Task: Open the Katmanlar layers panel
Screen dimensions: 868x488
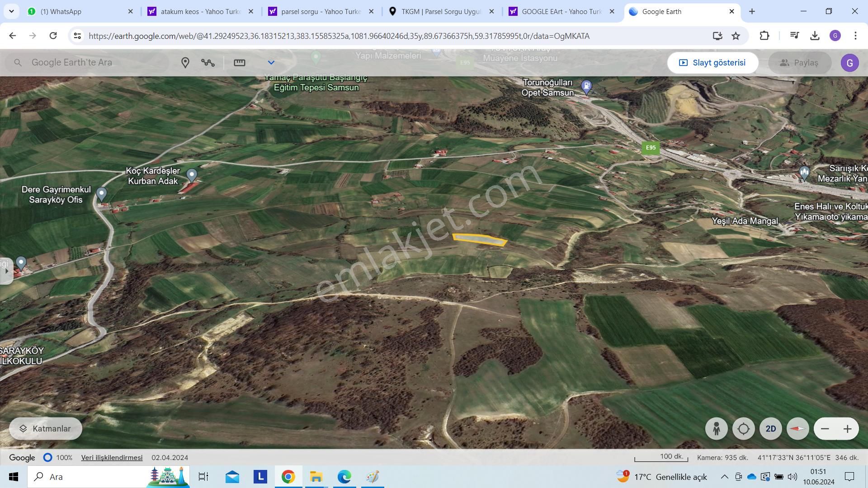Action: [45, 429]
